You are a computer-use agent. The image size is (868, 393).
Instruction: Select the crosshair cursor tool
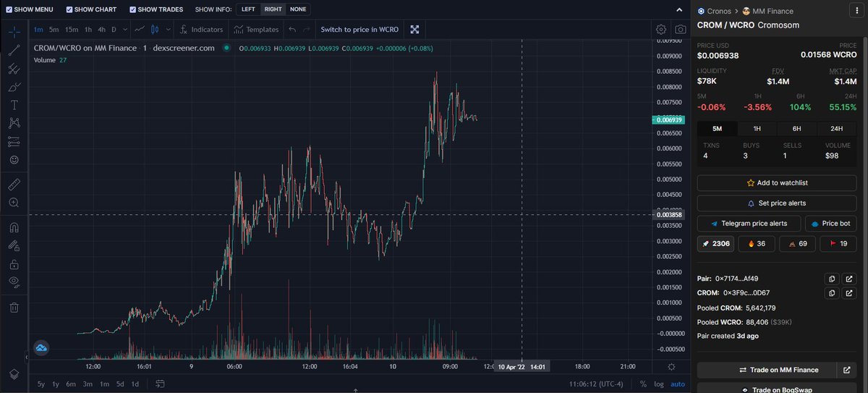click(14, 33)
